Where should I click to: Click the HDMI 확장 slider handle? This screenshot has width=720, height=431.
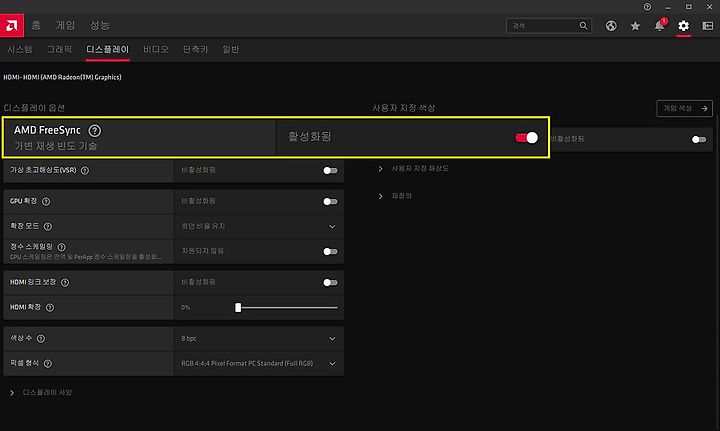238,308
